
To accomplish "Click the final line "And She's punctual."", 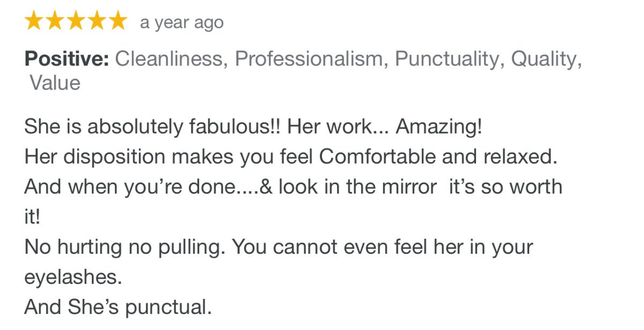I will tap(118, 307).
